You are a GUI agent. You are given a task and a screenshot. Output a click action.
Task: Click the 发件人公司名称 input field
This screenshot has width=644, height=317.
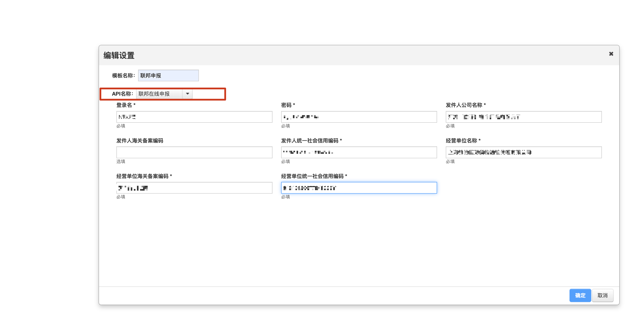tap(523, 117)
